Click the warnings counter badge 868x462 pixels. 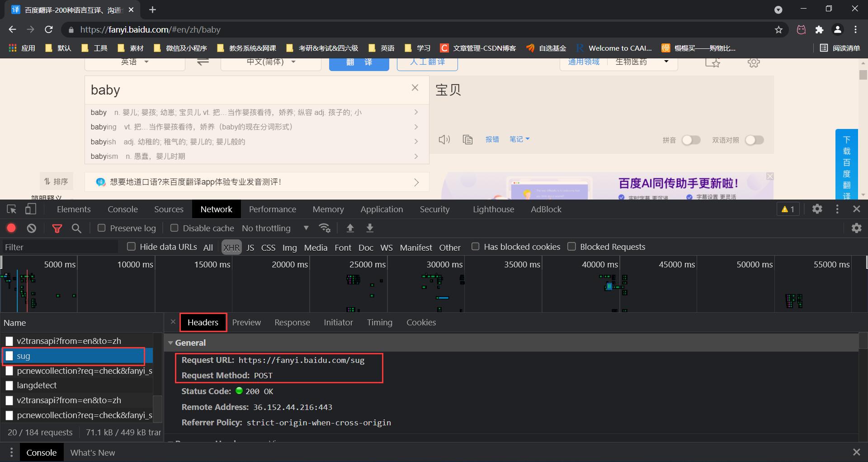pos(788,209)
